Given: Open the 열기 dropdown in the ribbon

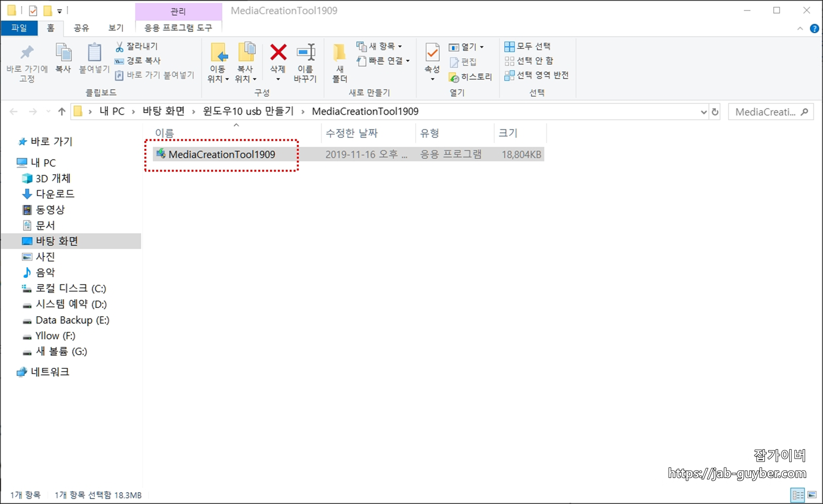Looking at the screenshot, I should tap(466, 47).
